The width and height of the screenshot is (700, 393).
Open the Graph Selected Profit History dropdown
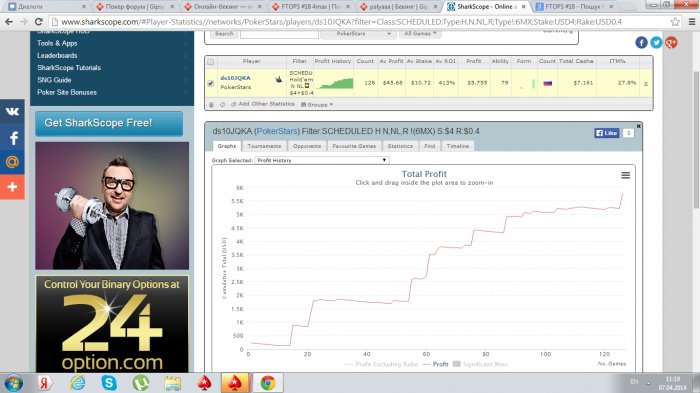321,160
